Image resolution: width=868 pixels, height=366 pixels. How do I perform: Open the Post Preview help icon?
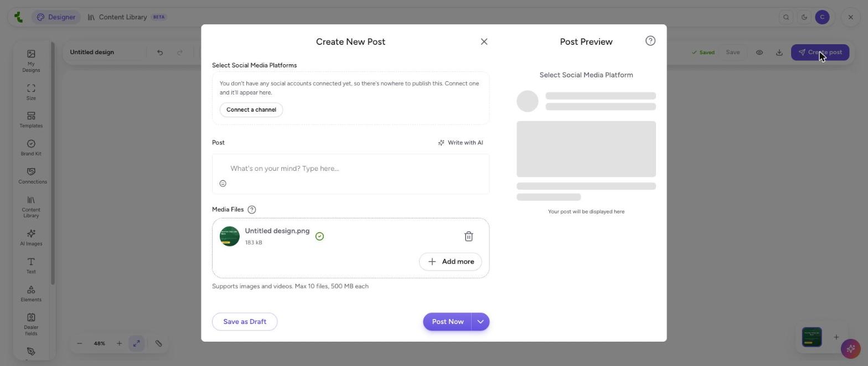pos(650,41)
